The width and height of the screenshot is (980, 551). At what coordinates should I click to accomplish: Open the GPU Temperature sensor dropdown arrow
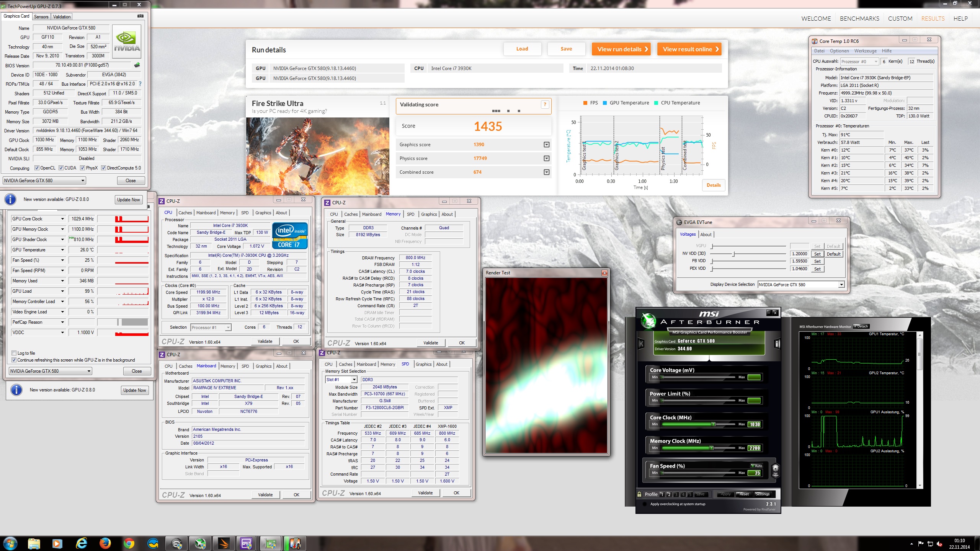pos(62,250)
